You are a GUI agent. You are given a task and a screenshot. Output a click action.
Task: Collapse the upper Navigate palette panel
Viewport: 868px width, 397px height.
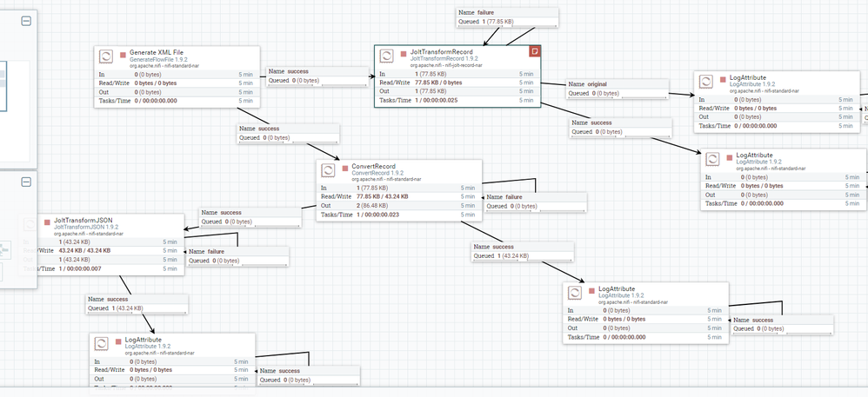(x=26, y=21)
